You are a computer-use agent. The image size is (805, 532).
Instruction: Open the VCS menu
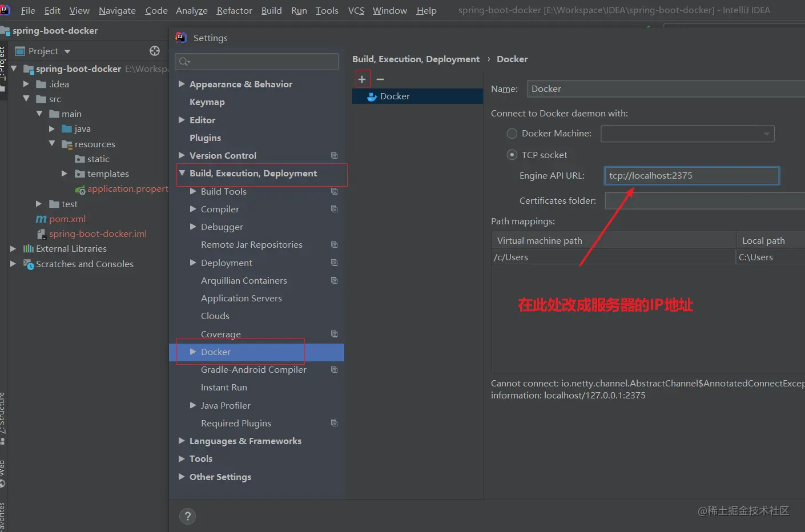356,10
